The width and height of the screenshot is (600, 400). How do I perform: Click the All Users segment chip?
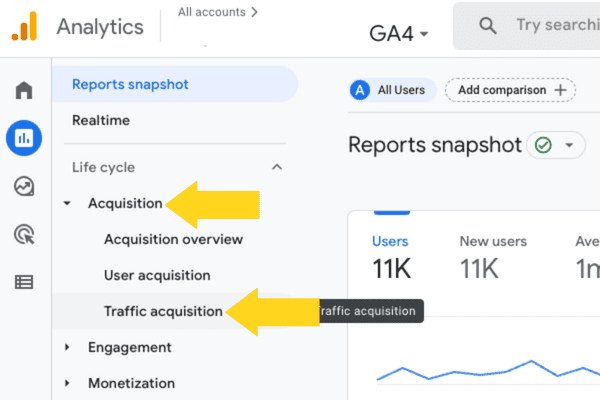pyautogui.click(x=393, y=90)
